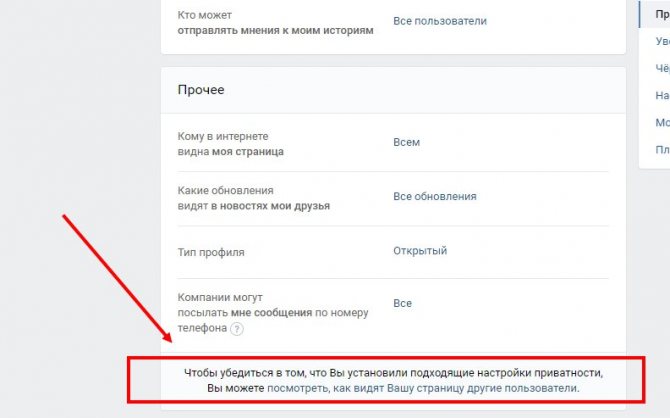Click the question mark help icon
This screenshot has height=418, width=670.
click(237, 328)
